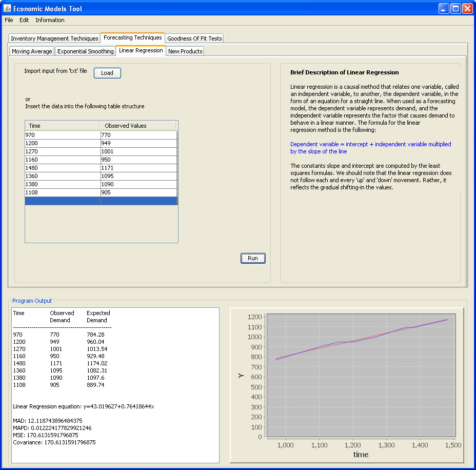Select the Time cell containing 1270
The image size is (476, 470).
coord(63,151)
